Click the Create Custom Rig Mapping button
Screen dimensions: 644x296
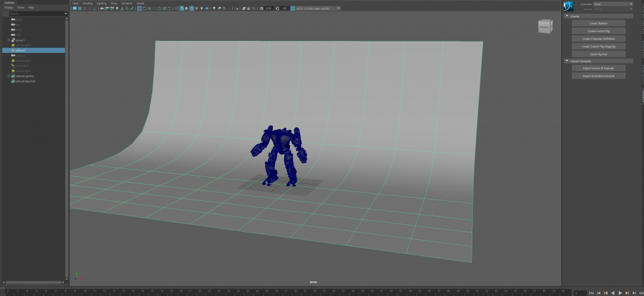tap(599, 47)
